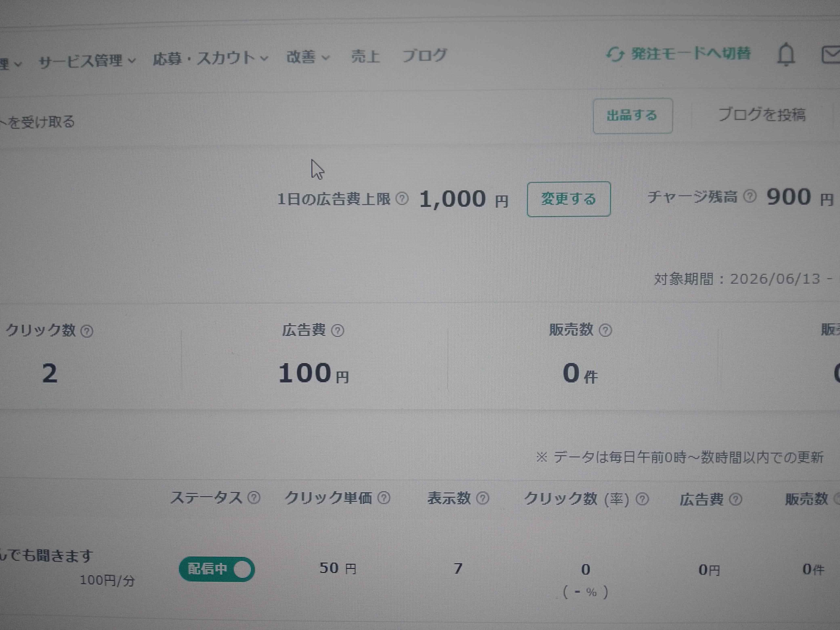Expand the 応募・スカウト dropdown menu
The height and width of the screenshot is (630, 840).
210,58
